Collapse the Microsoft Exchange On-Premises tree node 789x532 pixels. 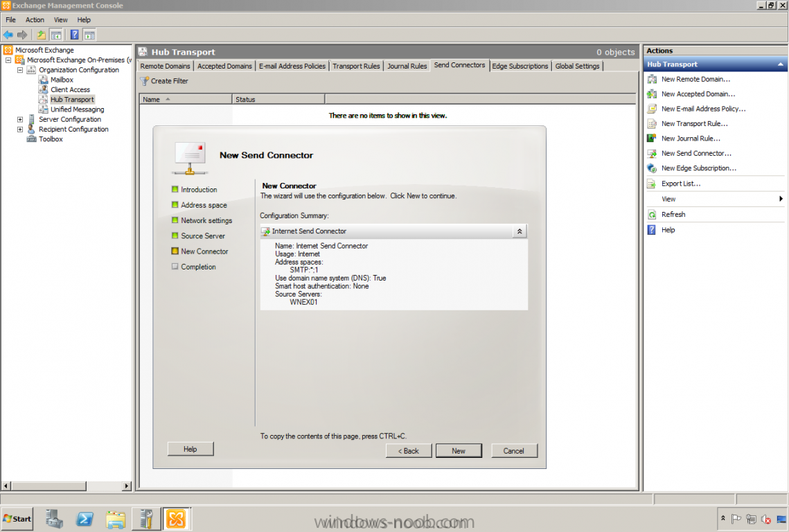click(x=8, y=60)
